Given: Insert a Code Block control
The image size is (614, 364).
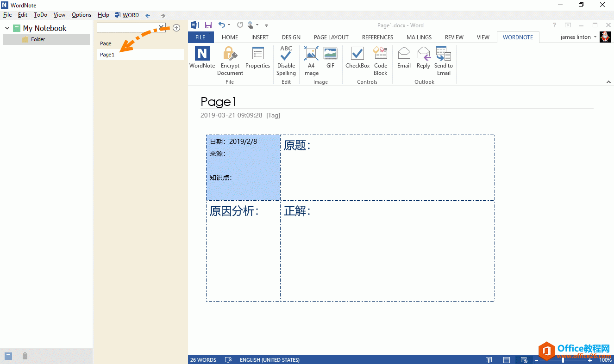Looking at the screenshot, I should [380, 54].
